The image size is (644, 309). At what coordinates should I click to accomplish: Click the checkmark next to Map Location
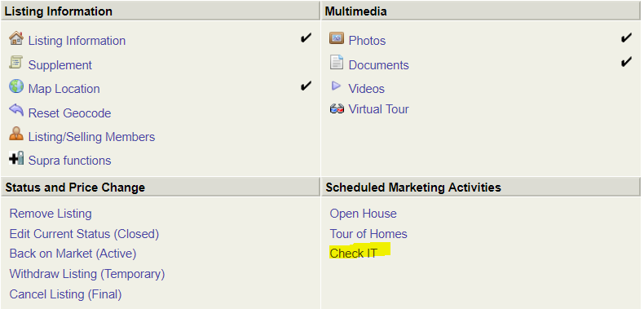[x=306, y=86]
